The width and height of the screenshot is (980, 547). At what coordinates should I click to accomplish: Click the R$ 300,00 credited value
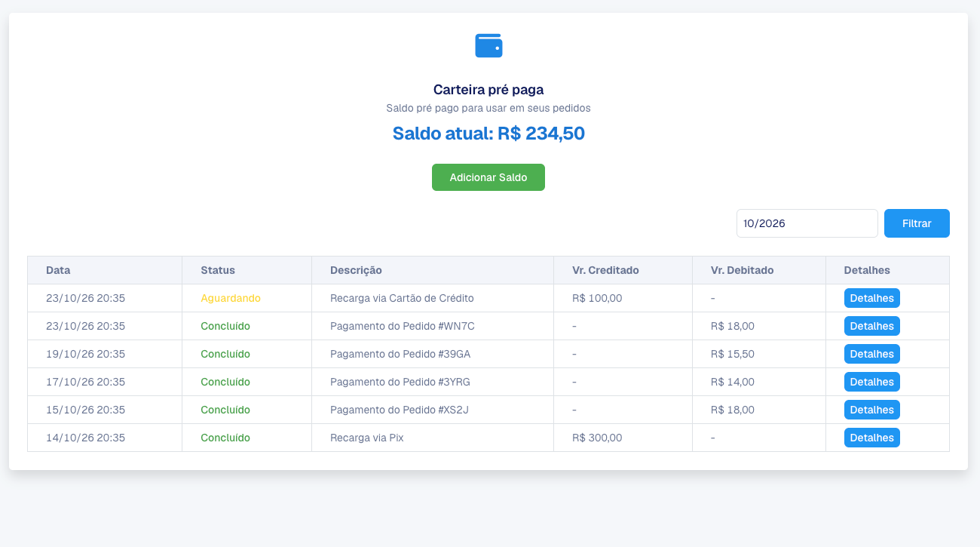click(597, 438)
